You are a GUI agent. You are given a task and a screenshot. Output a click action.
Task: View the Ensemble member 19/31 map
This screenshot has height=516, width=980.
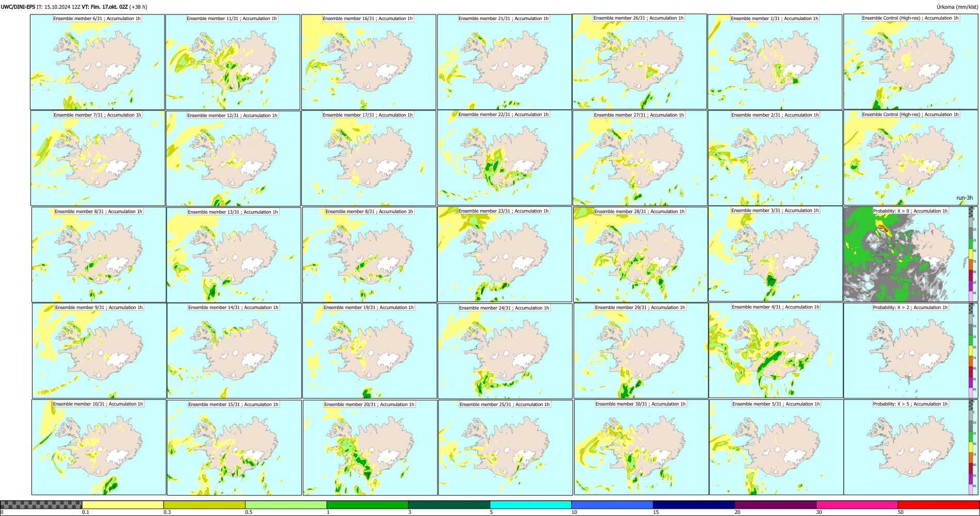tap(369, 351)
